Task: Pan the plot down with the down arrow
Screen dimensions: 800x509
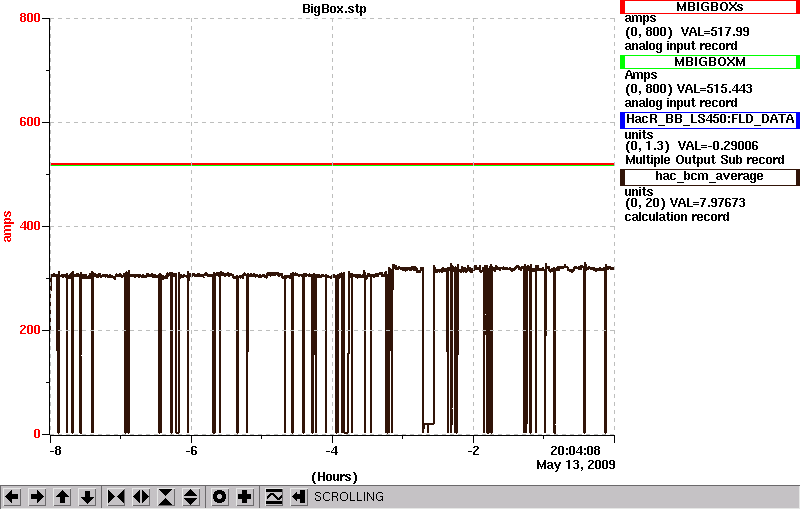Action: (x=87, y=497)
